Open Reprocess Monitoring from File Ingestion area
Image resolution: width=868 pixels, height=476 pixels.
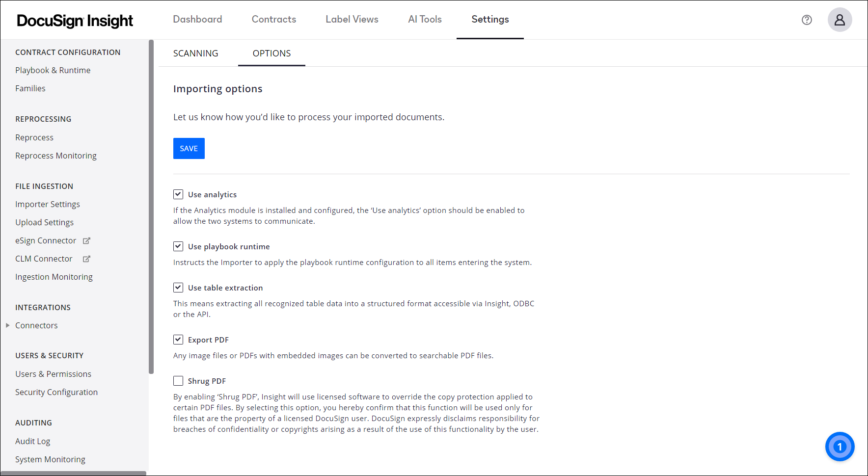point(55,156)
